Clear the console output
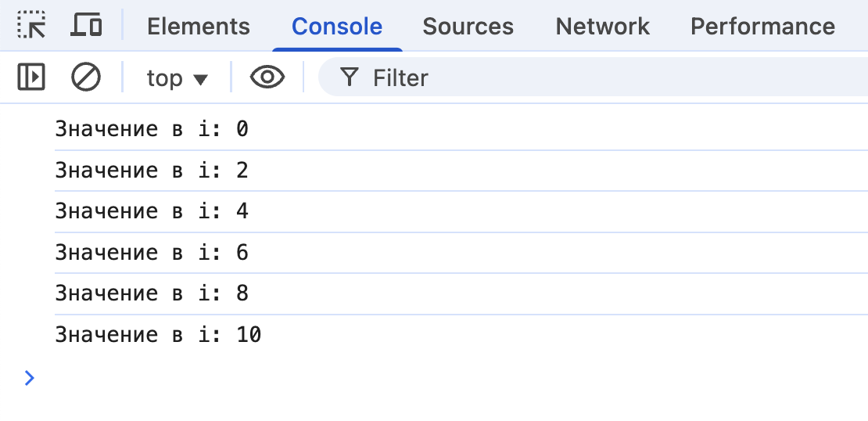Viewport: 868px width, 421px height. click(x=85, y=77)
